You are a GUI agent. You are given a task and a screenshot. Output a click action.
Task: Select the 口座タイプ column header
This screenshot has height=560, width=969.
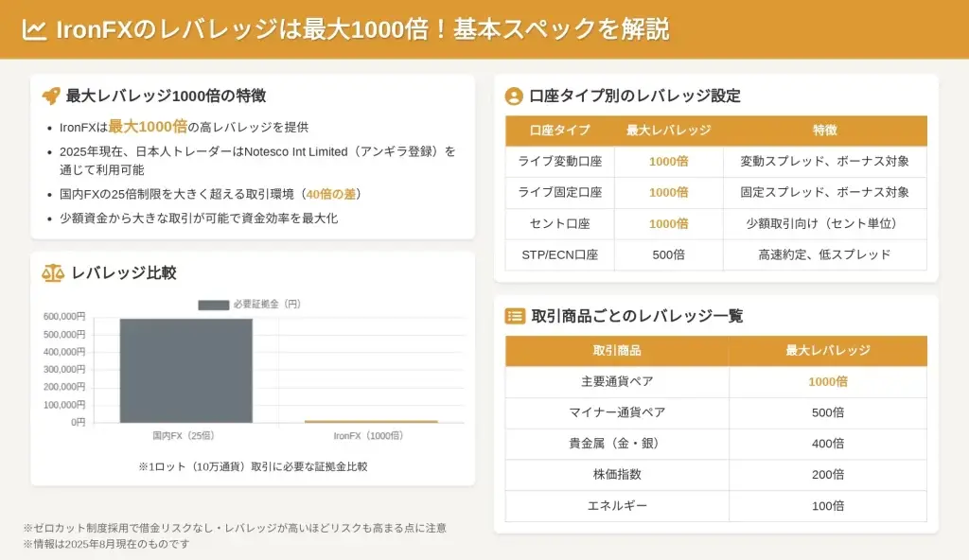560,131
